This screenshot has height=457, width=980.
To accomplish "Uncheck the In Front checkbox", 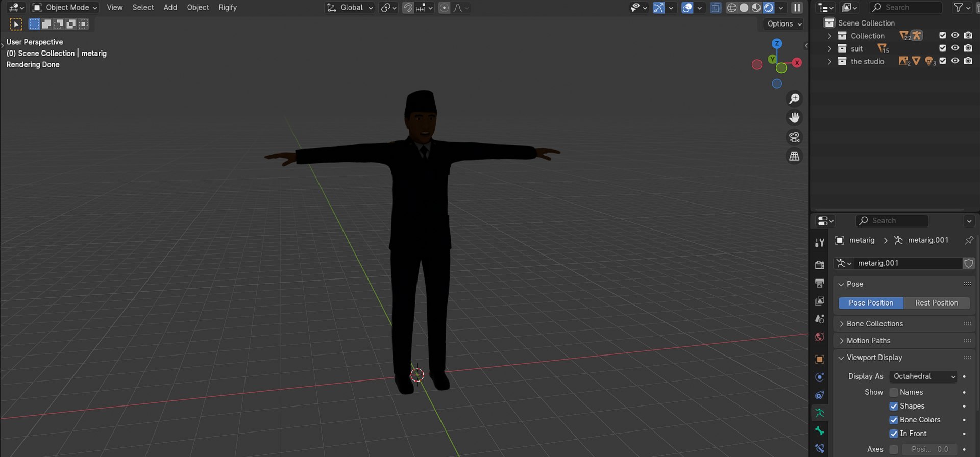I will (893, 434).
